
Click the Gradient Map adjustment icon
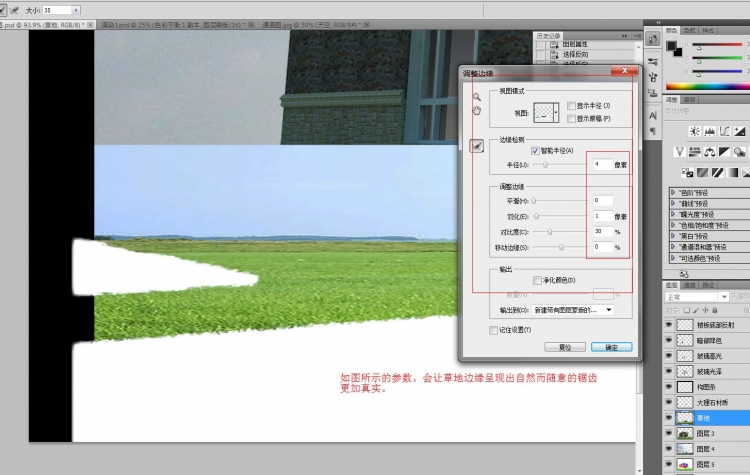click(732, 173)
